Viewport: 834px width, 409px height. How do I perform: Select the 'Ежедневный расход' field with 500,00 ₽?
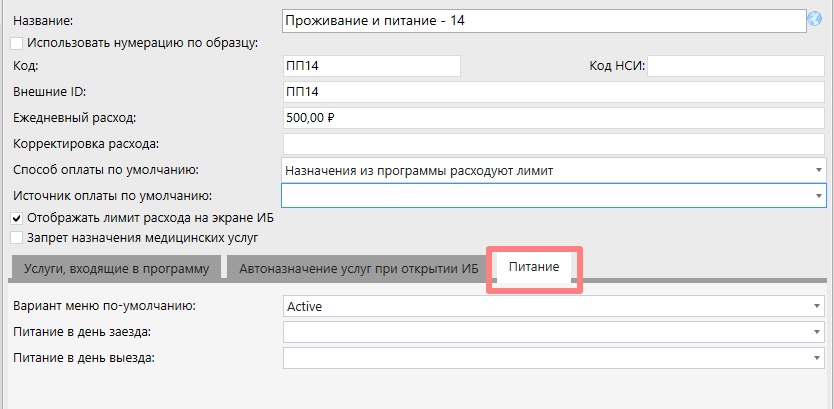(553, 118)
